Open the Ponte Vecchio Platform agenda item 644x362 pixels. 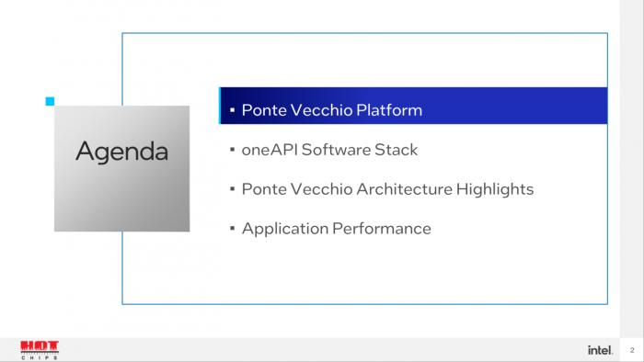pyautogui.click(x=332, y=110)
